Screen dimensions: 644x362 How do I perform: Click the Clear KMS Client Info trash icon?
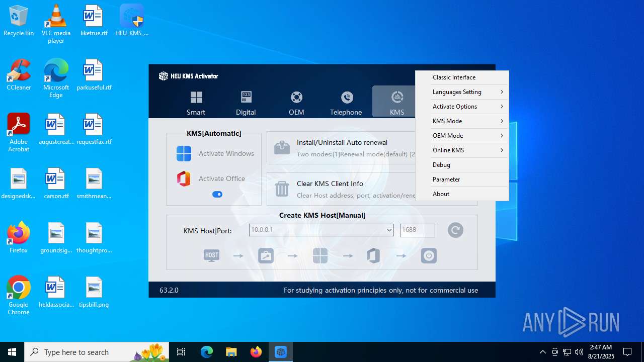tap(282, 189)
